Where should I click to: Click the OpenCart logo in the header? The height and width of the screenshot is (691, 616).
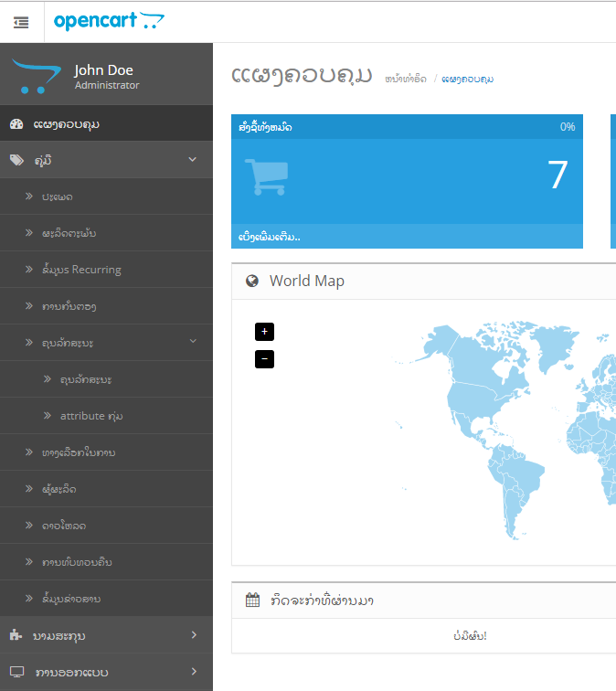point(109,21)
